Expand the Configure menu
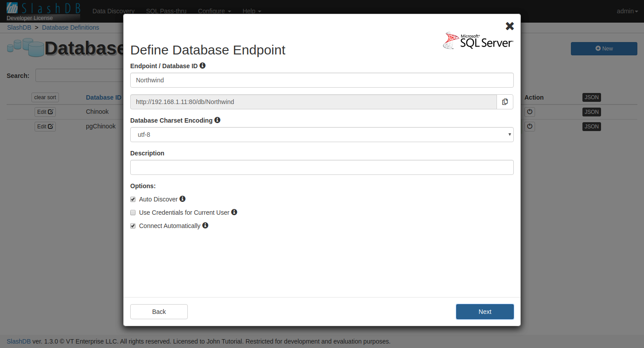The width and height of the screenshot is (644, 348). 214,11
